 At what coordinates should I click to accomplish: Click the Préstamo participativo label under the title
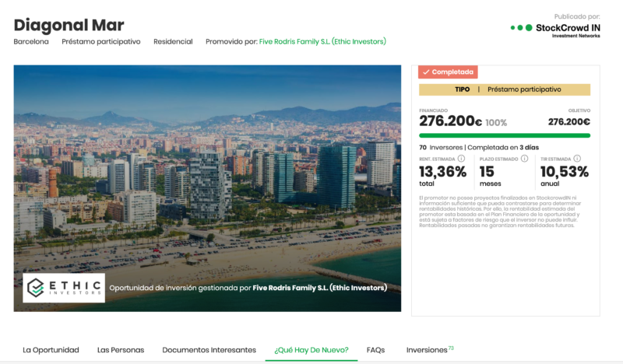coord(101,41)
